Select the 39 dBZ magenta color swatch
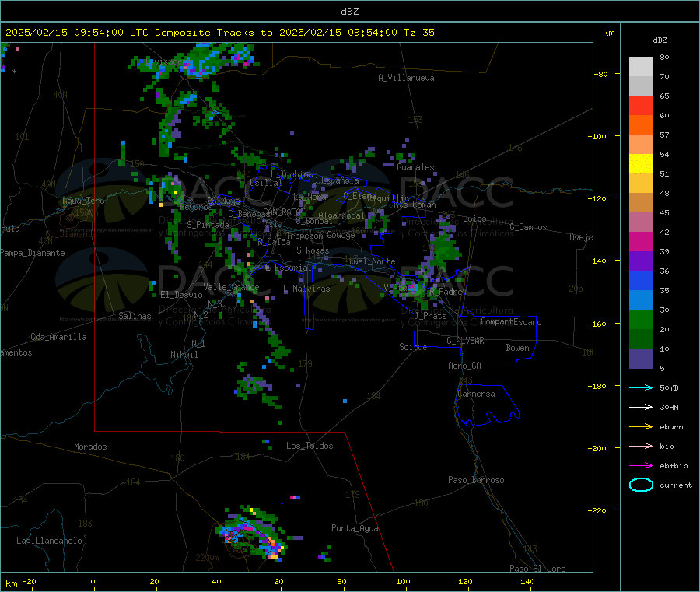This screenshot has height=592, width=700. 641,241
